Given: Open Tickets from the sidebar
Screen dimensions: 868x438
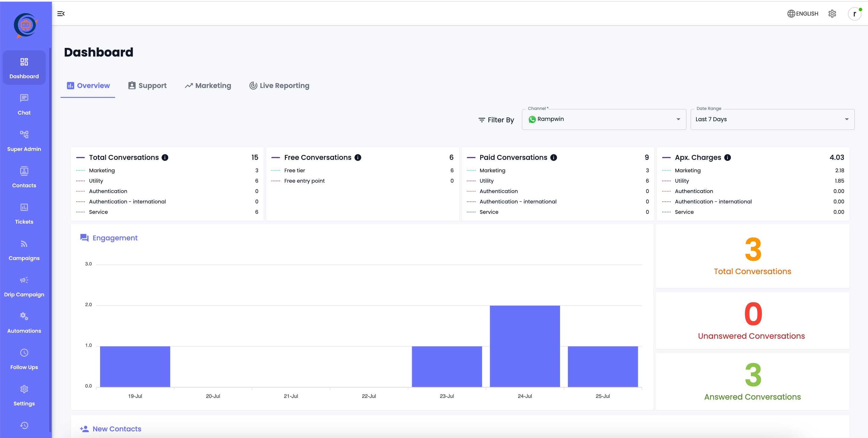Looking at the screenshot, I should coord(24,214).
